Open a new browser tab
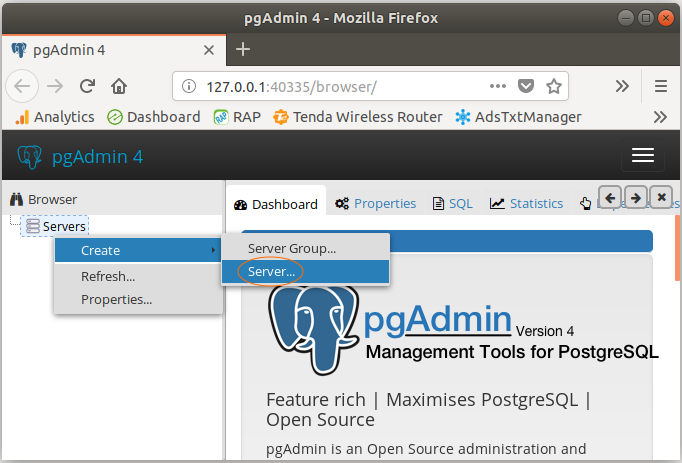Image resolution: width=682 pixels, height=463 pixels. pyautogui.click(x=243, y=49)
